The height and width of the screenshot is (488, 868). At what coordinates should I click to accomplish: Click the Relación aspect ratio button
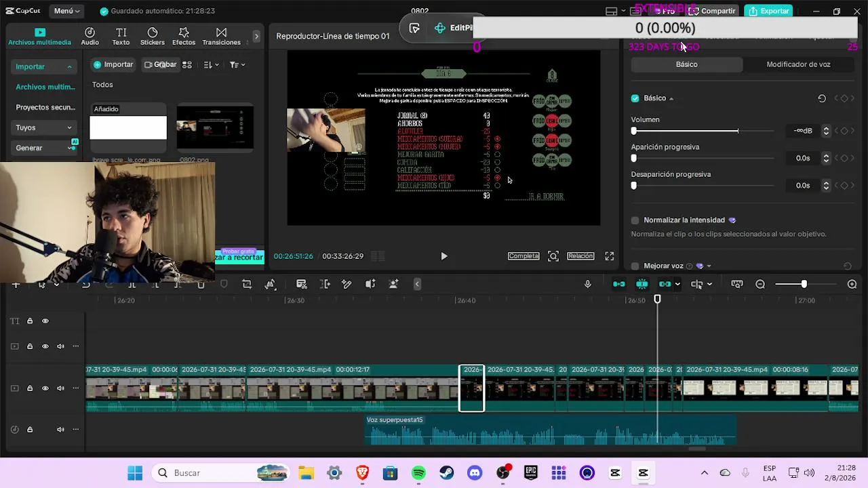pyautogui.click(x=580, y=256)
